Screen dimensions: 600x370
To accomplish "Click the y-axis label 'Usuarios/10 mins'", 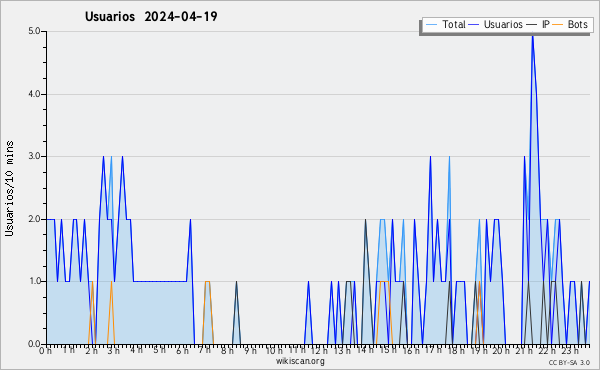I will (9, 188).
